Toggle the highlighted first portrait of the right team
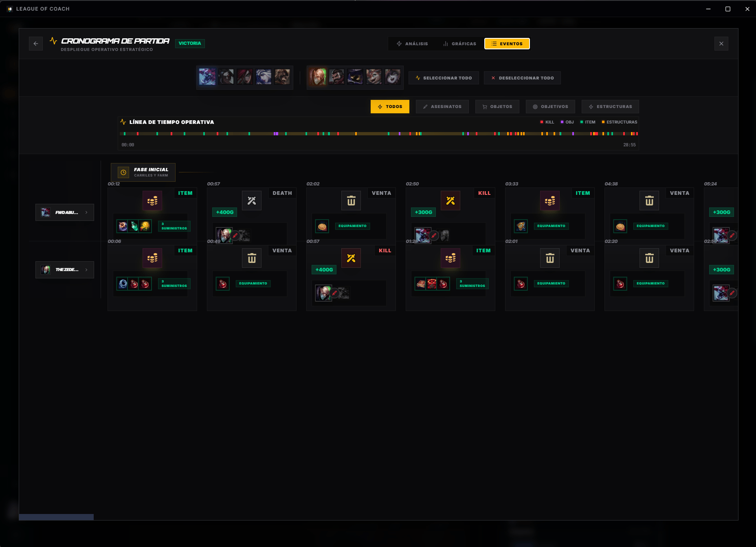 point(317,77)
